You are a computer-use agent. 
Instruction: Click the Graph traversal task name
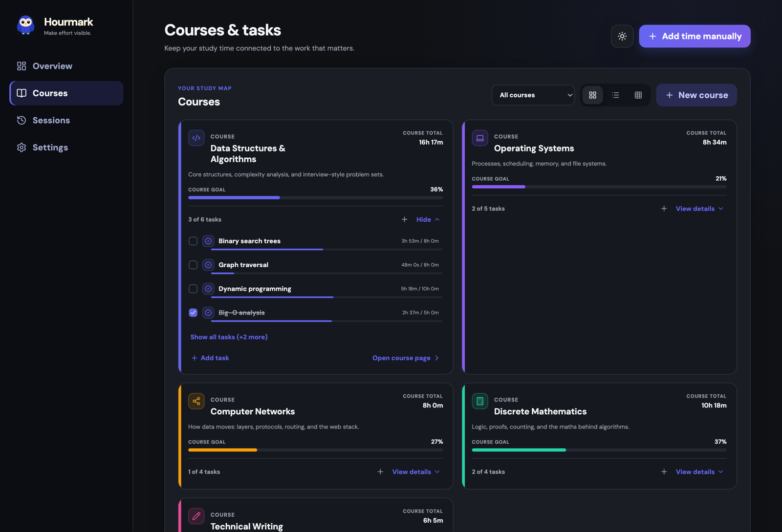click(243, 265)
